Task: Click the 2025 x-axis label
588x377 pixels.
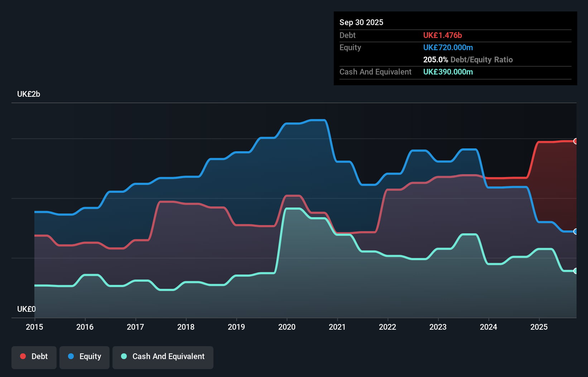Action: (539, 327)
